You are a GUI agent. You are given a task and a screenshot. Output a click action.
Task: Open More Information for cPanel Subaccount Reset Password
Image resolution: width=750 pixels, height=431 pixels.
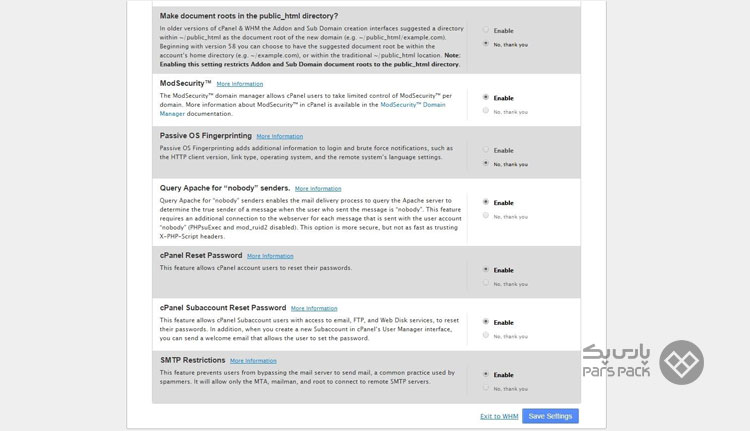314,309
